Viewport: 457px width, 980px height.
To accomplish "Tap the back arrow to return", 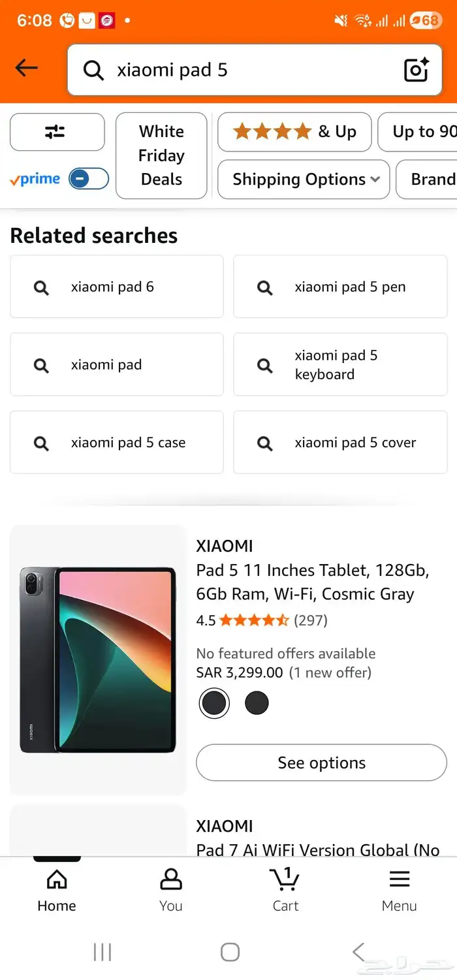I will (x=25, y=67).
